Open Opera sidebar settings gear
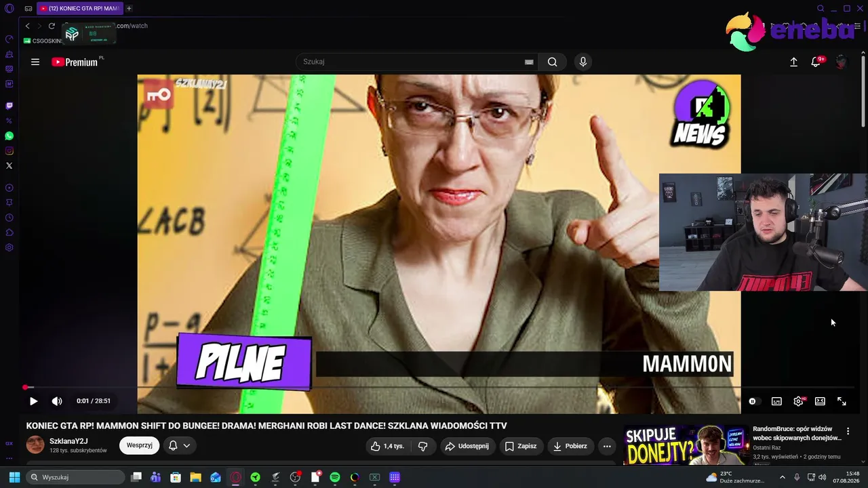Image resolution: width=868 pixels, height=488 pixels. click(x=9, y=247)
